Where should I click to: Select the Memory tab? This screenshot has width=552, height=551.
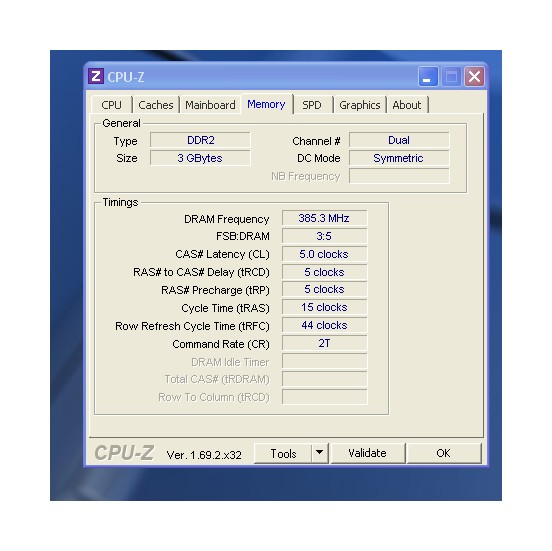tap(266, 104)
